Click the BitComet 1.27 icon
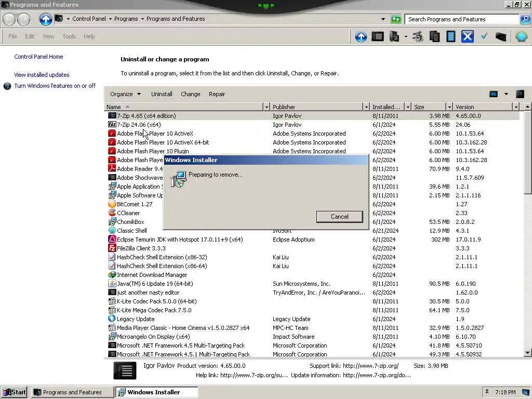The image size is (532, 399). 112,204
